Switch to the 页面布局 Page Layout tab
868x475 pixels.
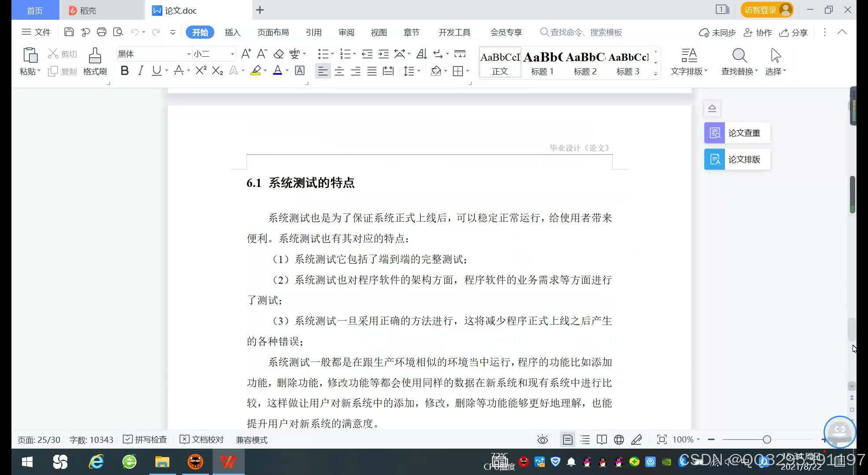[273, 32]
